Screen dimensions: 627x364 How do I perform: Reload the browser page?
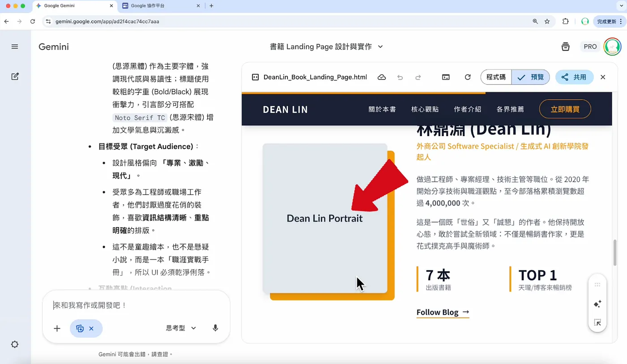33,21
